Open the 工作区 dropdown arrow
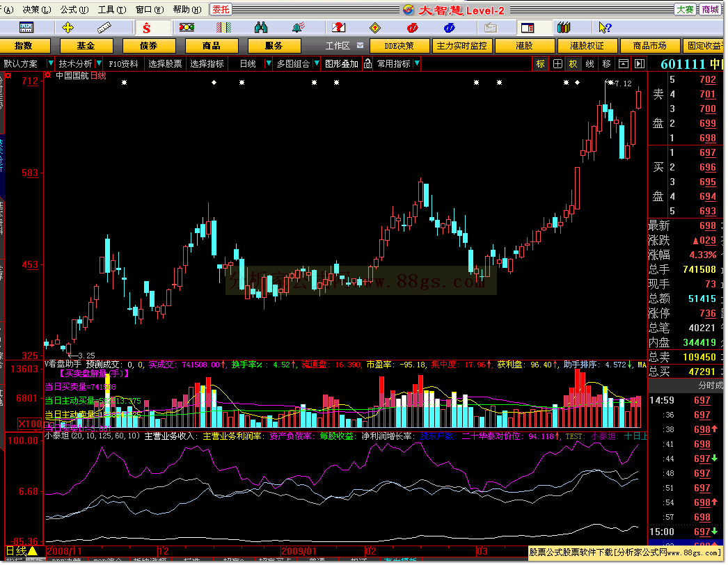This screenshot has width=728, height=565. pyautogui.click(x=360, y=45)
